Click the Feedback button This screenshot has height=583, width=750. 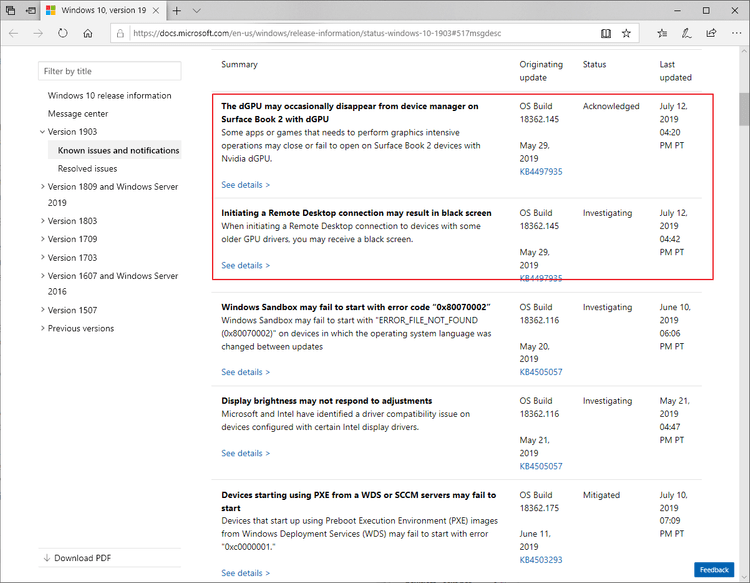click(x=714, y=570)
